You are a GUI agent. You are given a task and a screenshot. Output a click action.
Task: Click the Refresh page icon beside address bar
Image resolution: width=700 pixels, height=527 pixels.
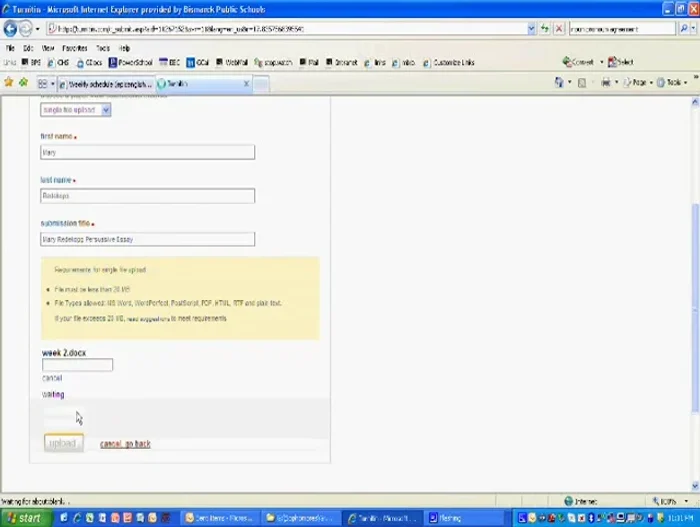[545, 29]
